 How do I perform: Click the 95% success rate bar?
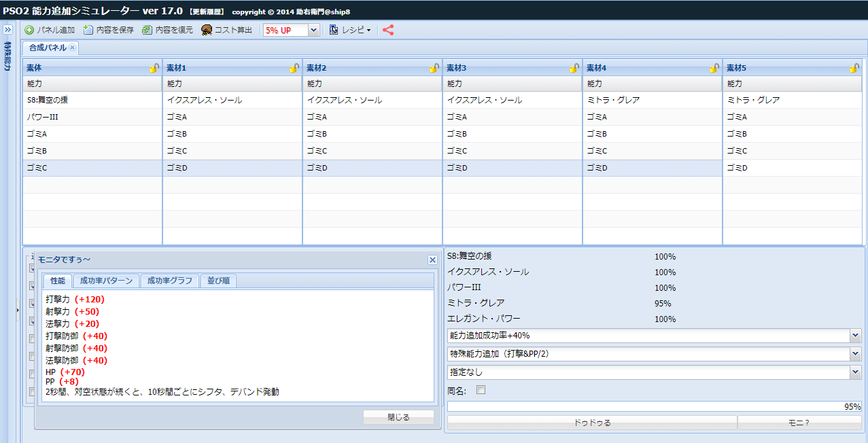[655, 406]
